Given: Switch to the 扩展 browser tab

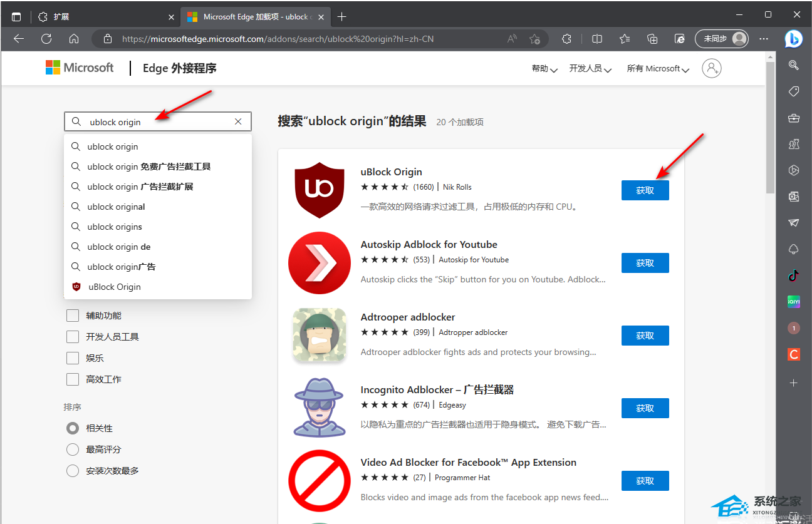Looking at the screenshot, I should 105,17.
